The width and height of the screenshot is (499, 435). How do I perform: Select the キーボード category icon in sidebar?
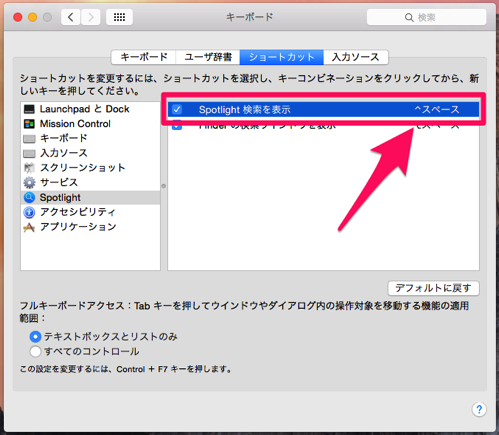coord(29,139)
